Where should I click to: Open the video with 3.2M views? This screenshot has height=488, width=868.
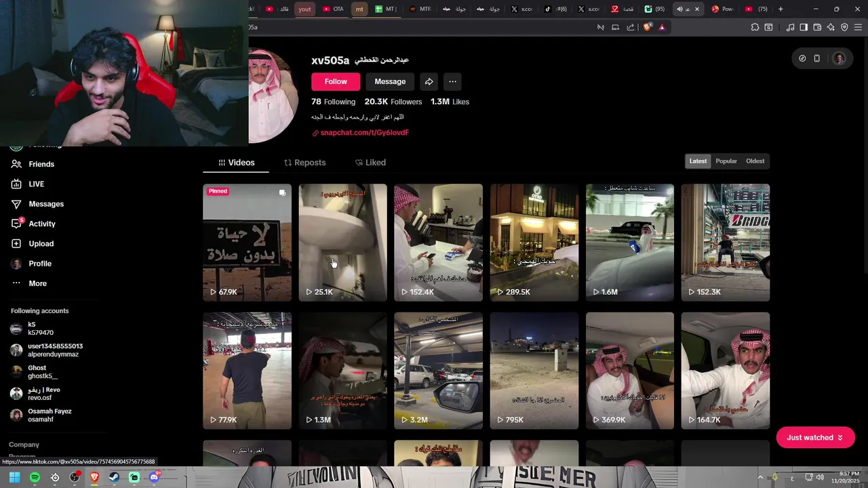[438, 371]
